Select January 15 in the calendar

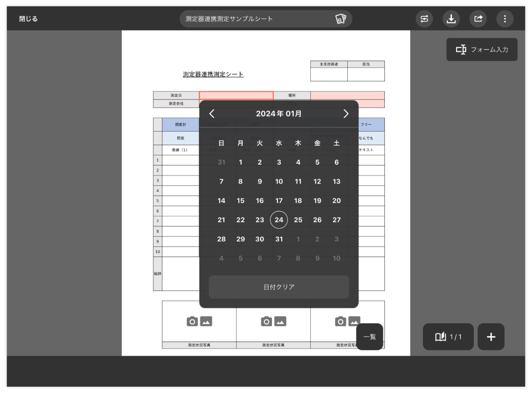coord(240,201)
